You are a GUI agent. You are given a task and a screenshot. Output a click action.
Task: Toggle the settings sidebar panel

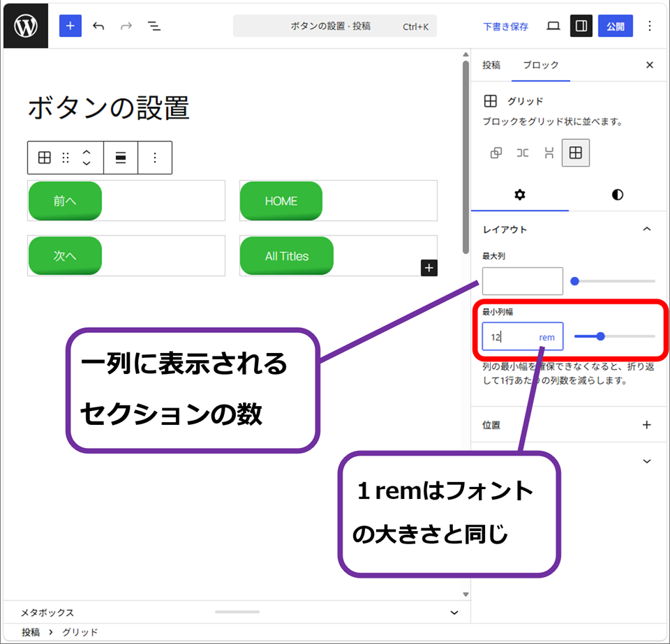coord(581,26)
